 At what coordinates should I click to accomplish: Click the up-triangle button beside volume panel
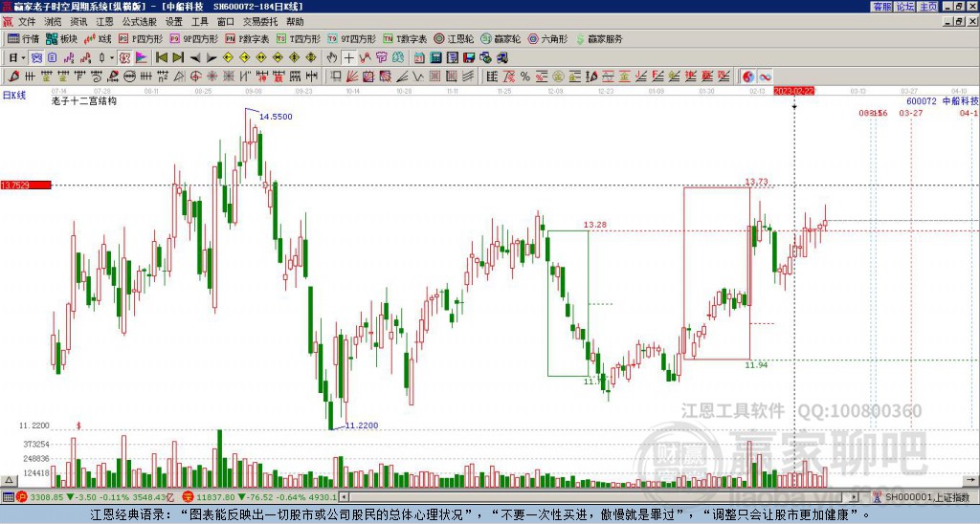pyautogui.click(x=9, y=480)
